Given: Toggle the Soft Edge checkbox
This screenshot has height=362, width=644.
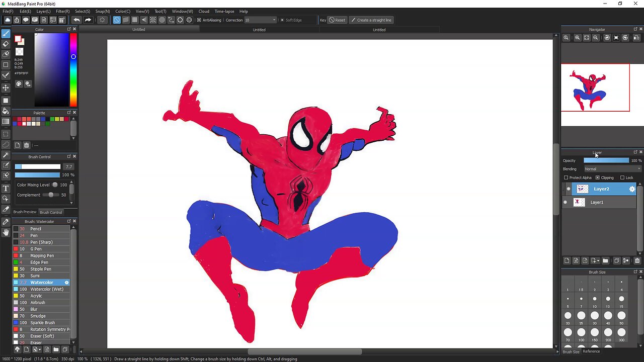Looking at the screenshot, I should tap(282, 20).
